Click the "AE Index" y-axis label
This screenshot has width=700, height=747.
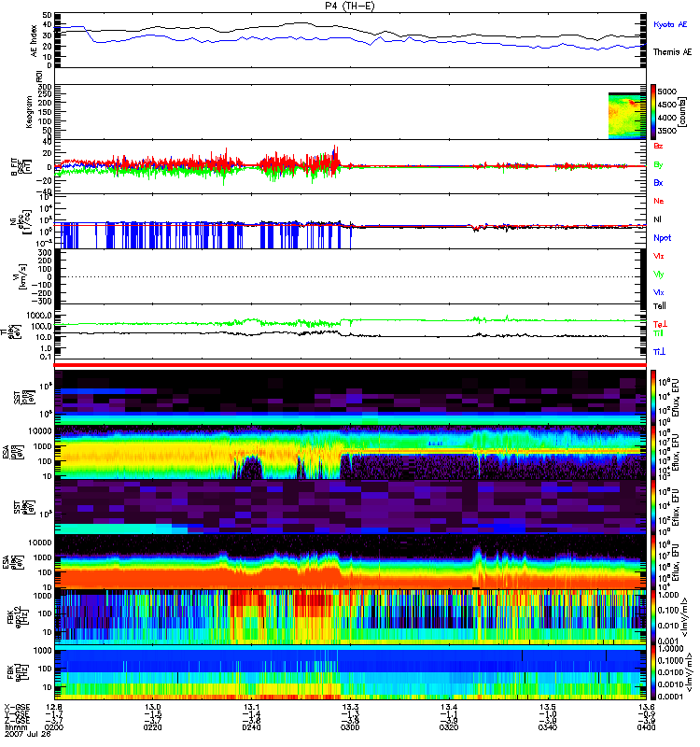coord(34,40)
